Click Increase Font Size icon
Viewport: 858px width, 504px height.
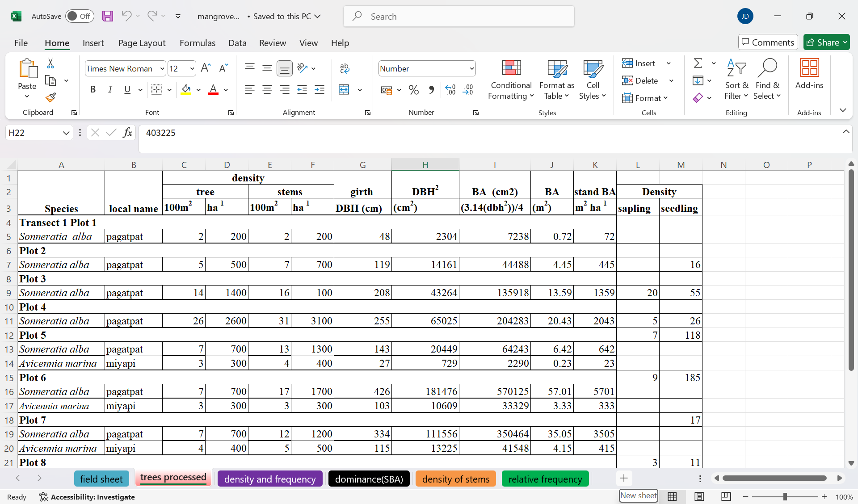coord(206,68)
